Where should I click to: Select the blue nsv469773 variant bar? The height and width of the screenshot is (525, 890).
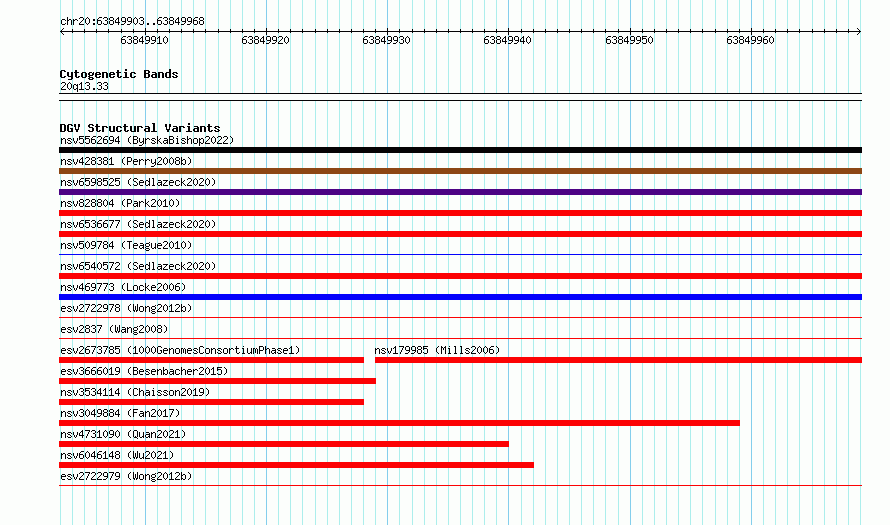tap(460, 297)
